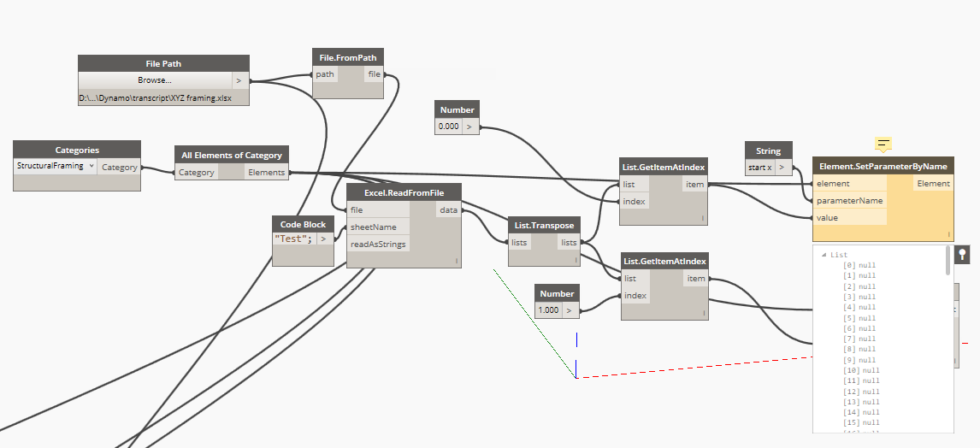Collapse the List tree in preview bubble
This screenshot has width=980, height=448.
(x=824, y=255)
